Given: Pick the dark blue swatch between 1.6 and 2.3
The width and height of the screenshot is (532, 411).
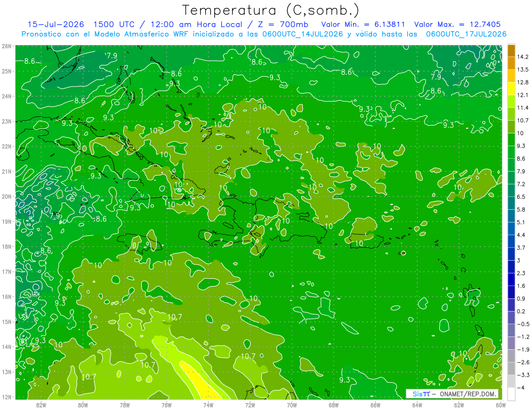Looking at the screenshot, I should tap(511, 279).
